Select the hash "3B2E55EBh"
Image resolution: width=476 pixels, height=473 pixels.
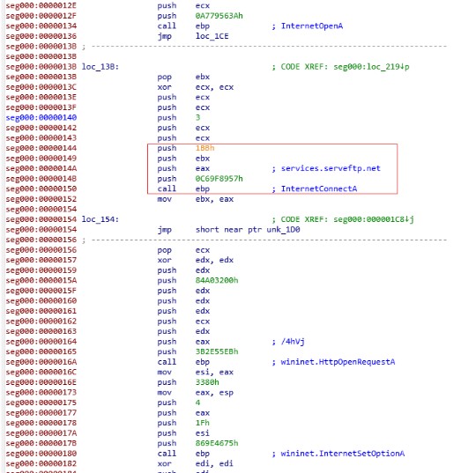click(217, 351)
